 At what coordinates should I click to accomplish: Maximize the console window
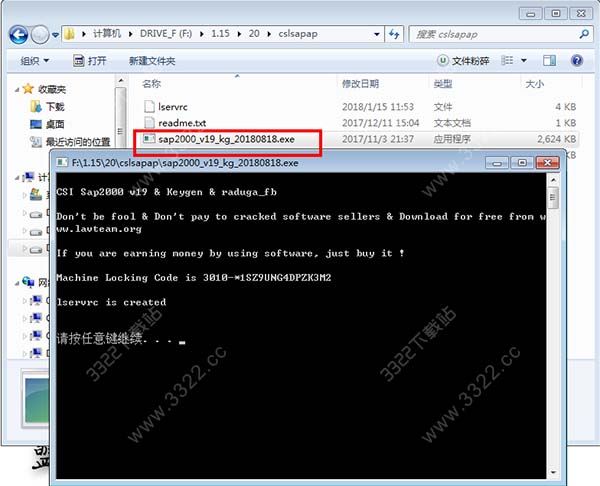pyautogui.click(x=522, y=163)
